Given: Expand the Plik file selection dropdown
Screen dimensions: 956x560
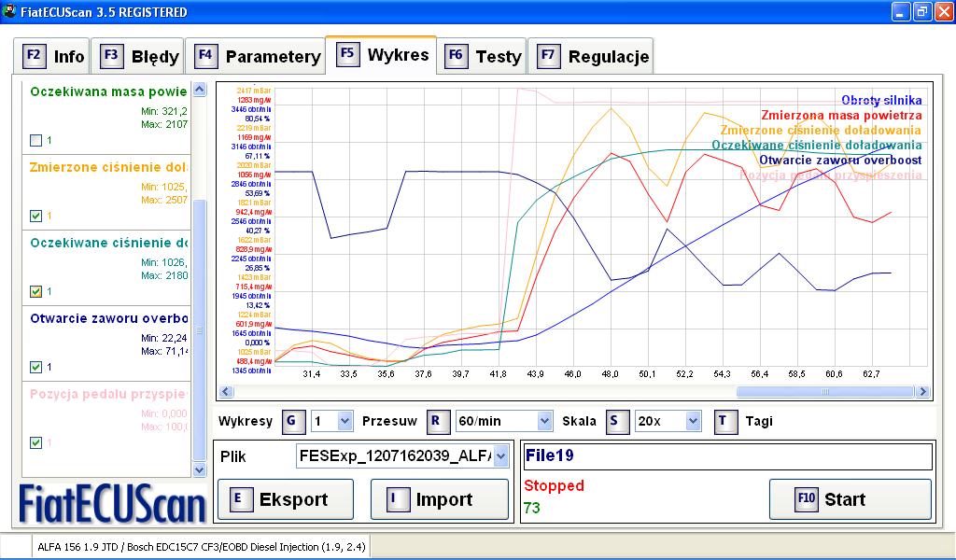Looking at the screenshot, I should [500, 456].
